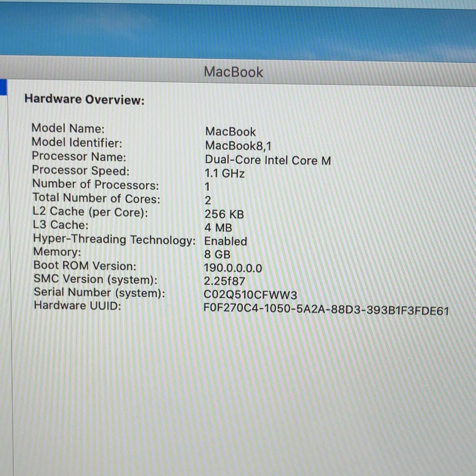Click the Serial Number (system) label
Screen dimensions: 476x476
point(99,293)
